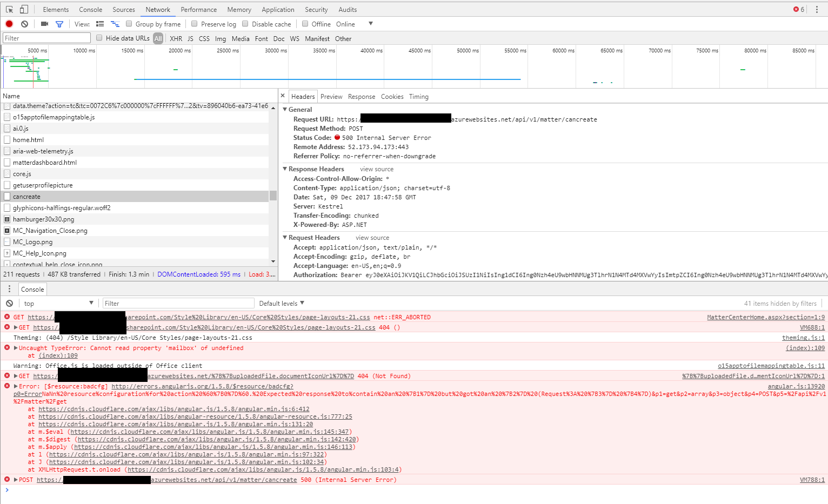Activate the inspect element picker icon
The height and width of the screenshot is (504, 828).
9,9
